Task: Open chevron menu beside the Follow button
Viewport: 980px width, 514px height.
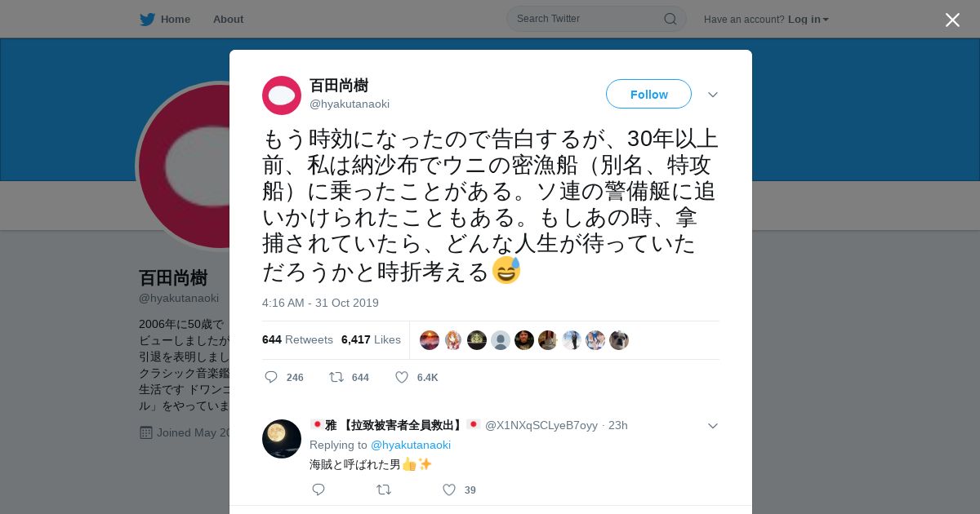Action: pyautogui.click(x=713, y=95)
